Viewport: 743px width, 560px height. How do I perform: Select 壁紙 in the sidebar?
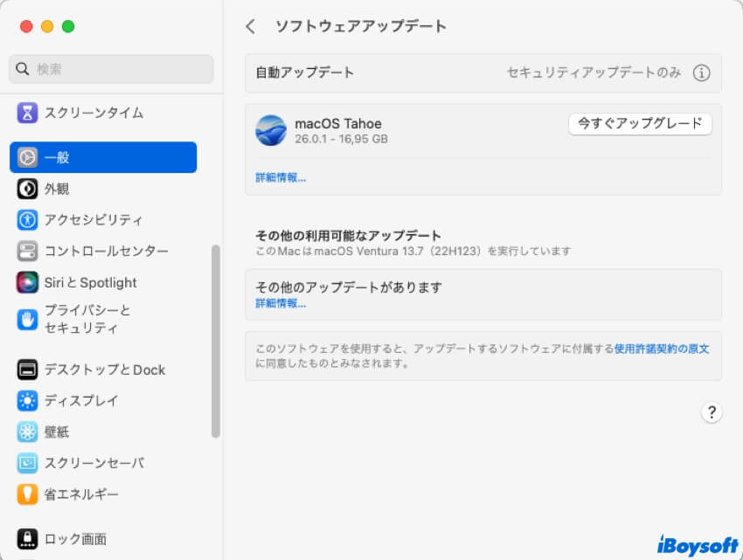point(57,432)
